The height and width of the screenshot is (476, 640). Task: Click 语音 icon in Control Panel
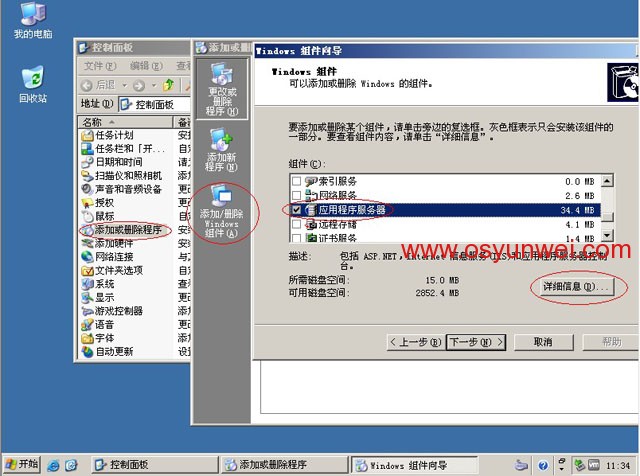[87, 325]
